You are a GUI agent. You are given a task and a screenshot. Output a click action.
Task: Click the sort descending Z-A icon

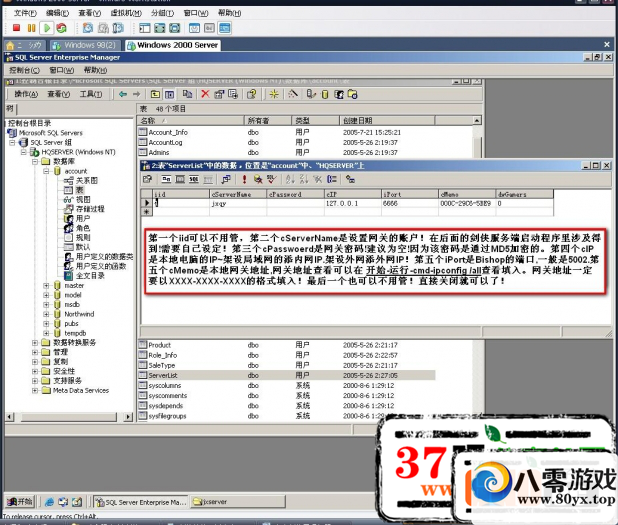304,180
